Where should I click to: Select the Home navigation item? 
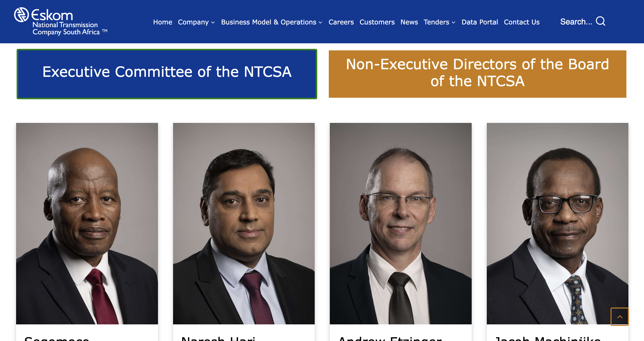(163, 22)
